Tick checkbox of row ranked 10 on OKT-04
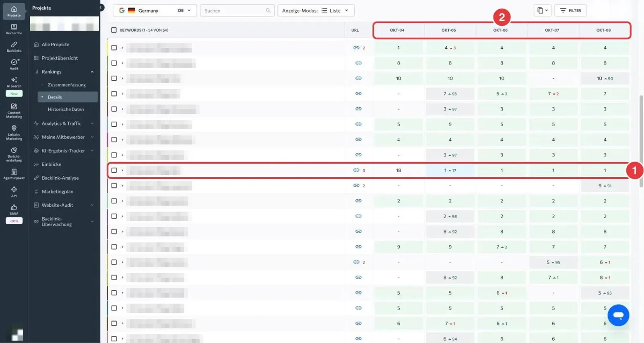This screenshot has width=644, height=343. (x=114, y=78)
